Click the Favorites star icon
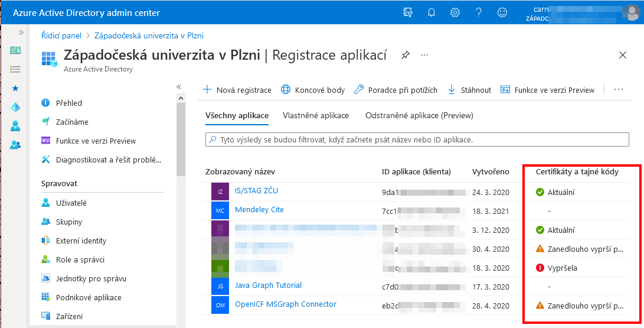 15,88
